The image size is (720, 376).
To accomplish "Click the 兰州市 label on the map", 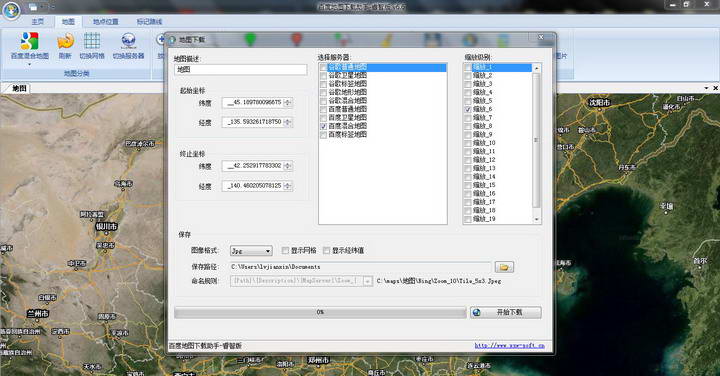I will 38,314.
